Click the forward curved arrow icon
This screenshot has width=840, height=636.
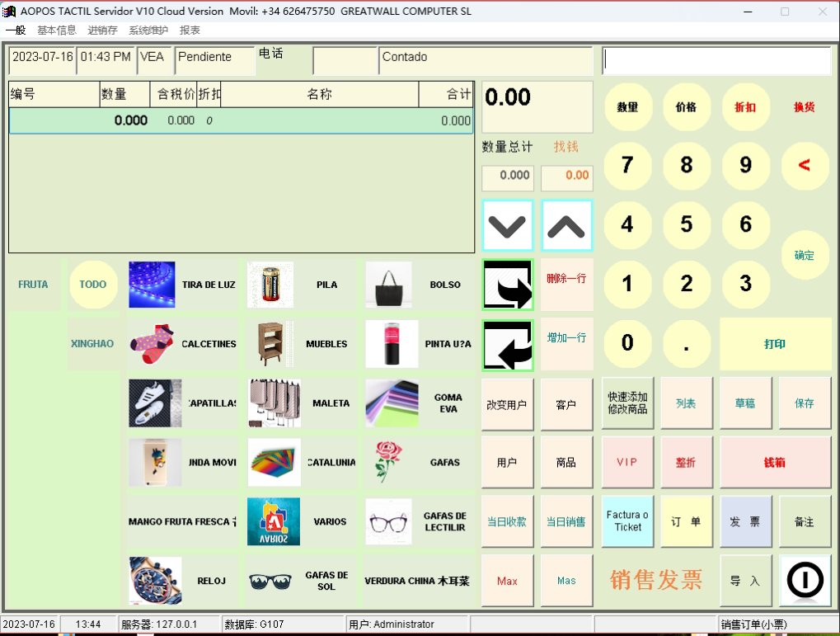click(x=508, y=285)
